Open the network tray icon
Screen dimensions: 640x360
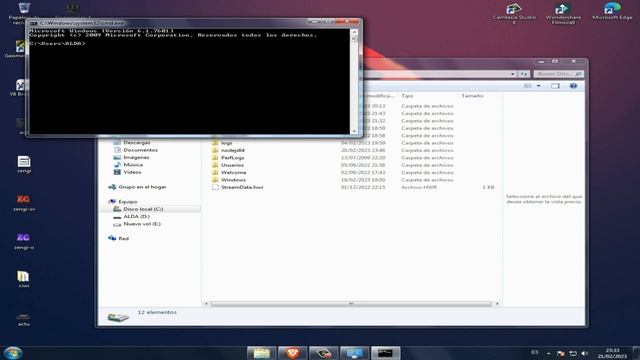[573, 353]
